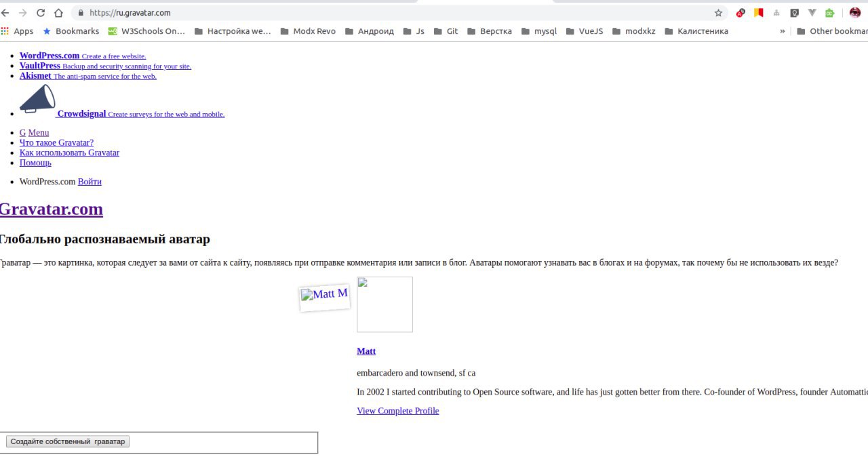This screenshot has width=868, height=459.
Task: Click the 'embarcadero and townsend, sf ca' text
Action: (x=416, y=373)
